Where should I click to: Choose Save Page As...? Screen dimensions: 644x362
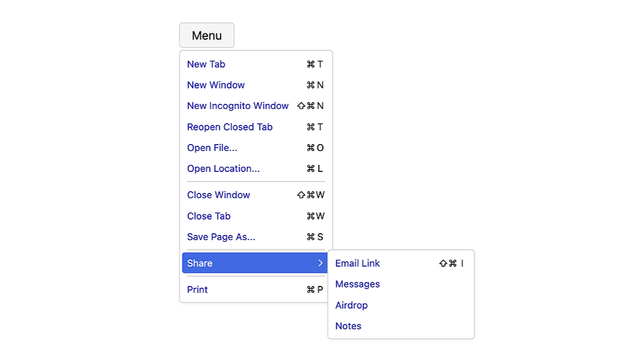click(221, 237)
